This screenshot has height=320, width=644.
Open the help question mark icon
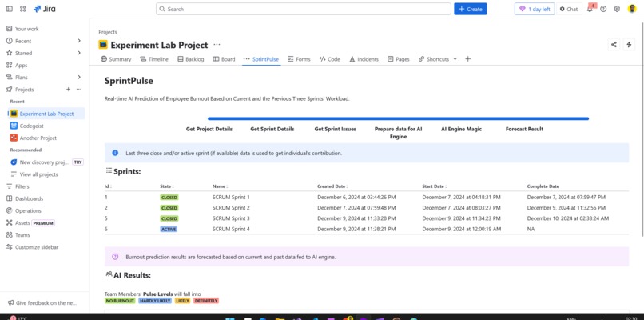(603, 9)
